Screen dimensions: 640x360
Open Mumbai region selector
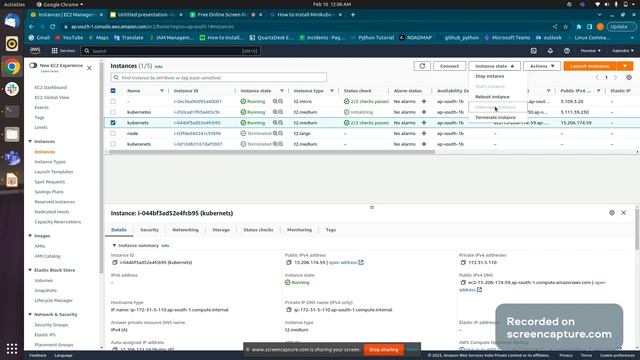click(591, 51)
